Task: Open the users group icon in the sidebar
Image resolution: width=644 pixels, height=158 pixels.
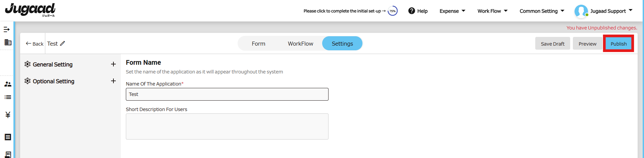Action: click(x=8, y=84)
